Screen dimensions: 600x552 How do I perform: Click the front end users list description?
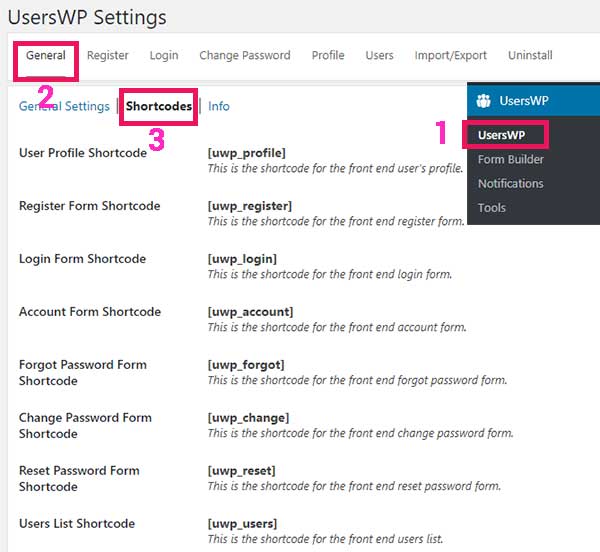(x=325, y=539)
